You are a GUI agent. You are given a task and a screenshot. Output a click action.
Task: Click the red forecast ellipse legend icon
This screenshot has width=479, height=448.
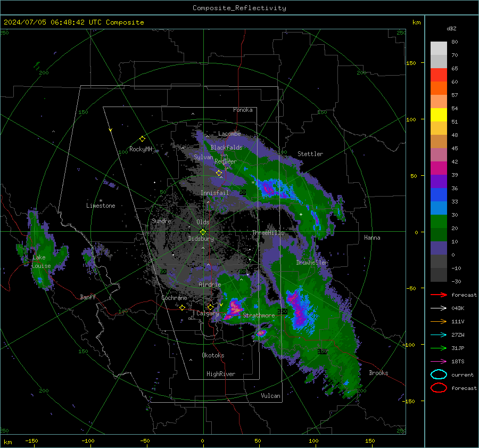click(x=439, y=388)
